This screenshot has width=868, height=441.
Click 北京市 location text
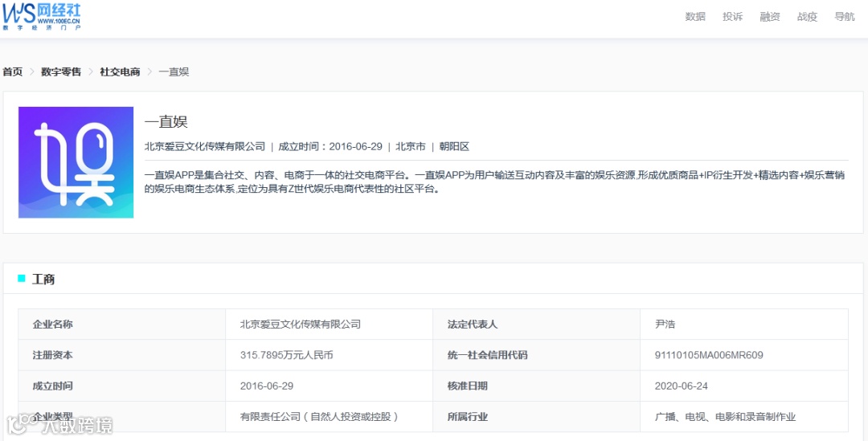[410, 147]
